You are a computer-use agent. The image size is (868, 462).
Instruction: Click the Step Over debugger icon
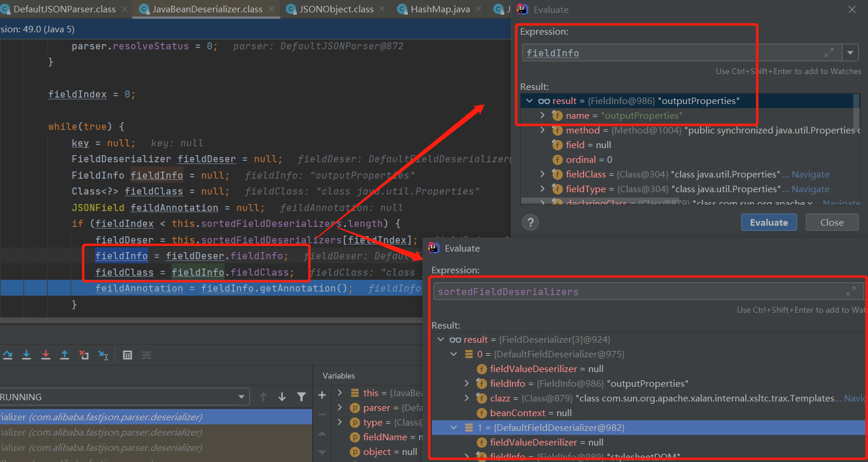(x=8, y=354)
